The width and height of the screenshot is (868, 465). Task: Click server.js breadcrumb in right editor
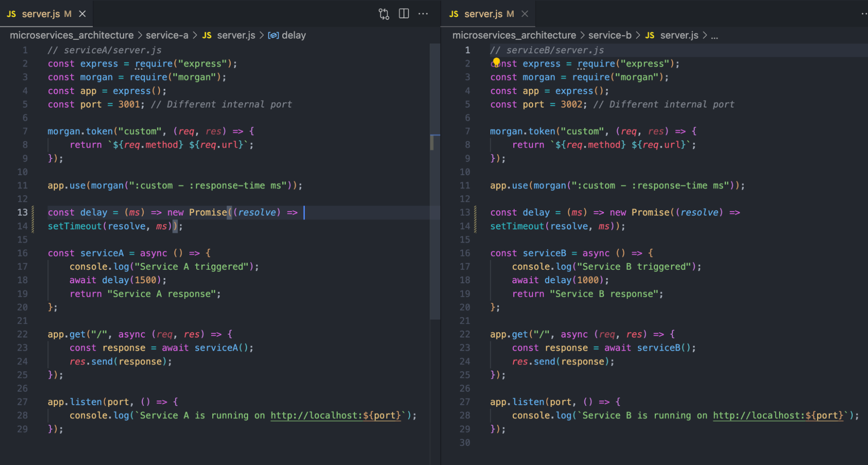coord(679,35)
